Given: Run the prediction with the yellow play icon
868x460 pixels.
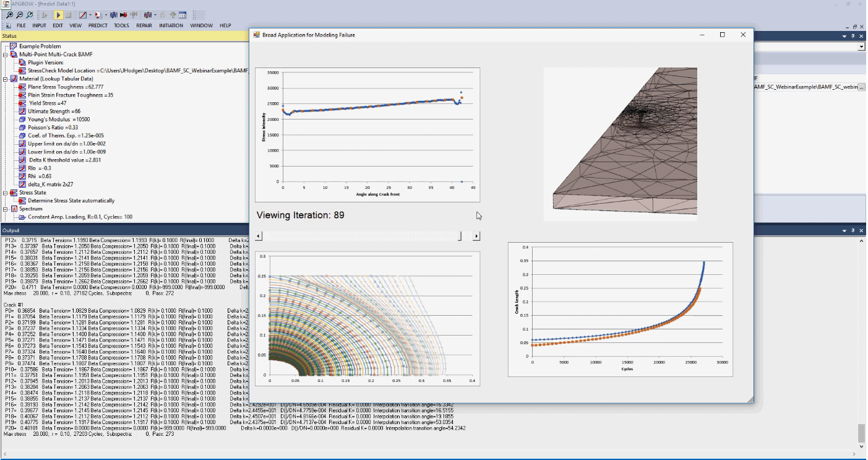Looking at the screenshot, I should pyautogui.click(x=59, y=14).
